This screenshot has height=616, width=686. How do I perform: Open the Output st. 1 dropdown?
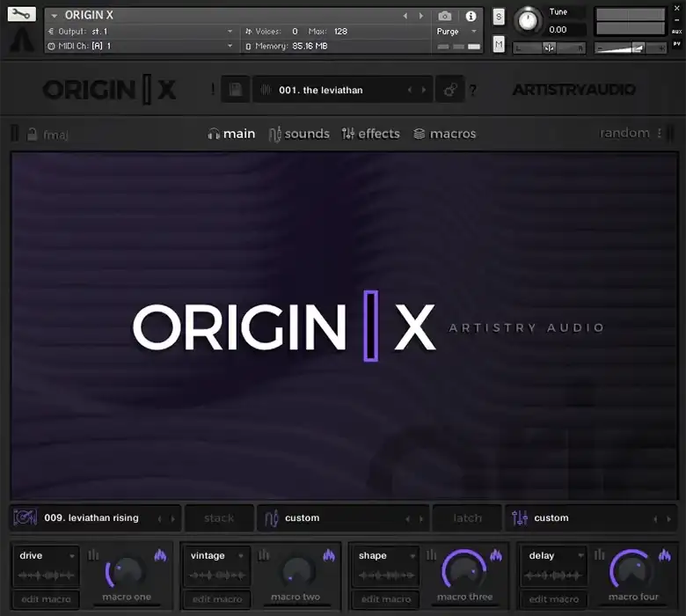tap(140, 32)
